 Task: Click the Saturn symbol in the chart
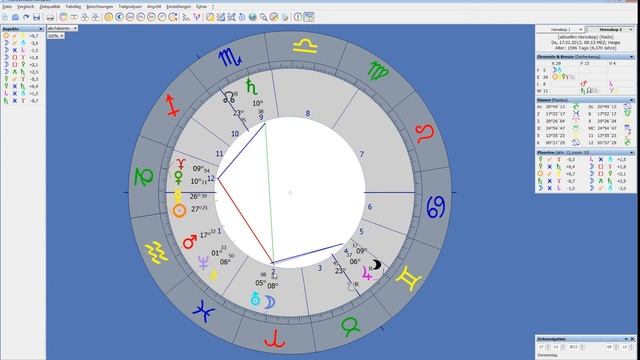pyautogui.click(x=251, y=86)
